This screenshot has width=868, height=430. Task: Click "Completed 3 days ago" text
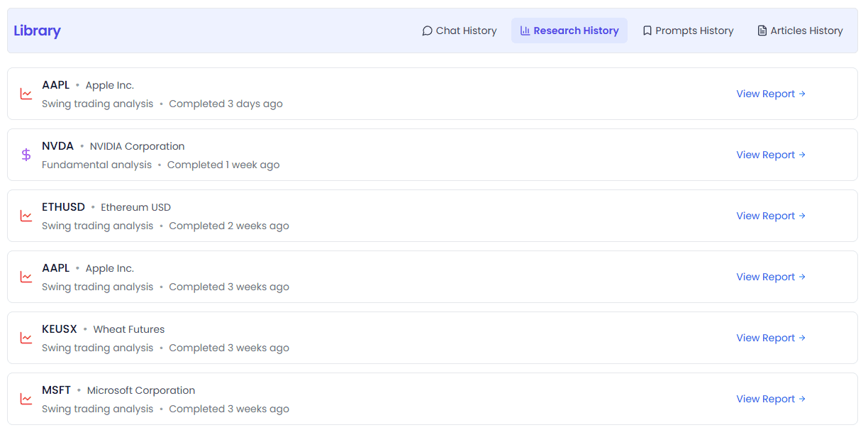(226, 104)
